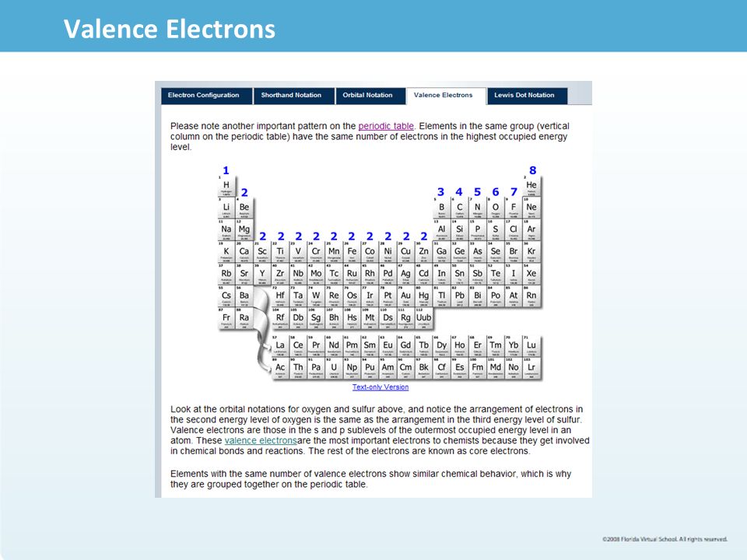The image size is (747, 560).
Task: Click the Lawrencium (Lr) element tile
Action: (531, 368)
